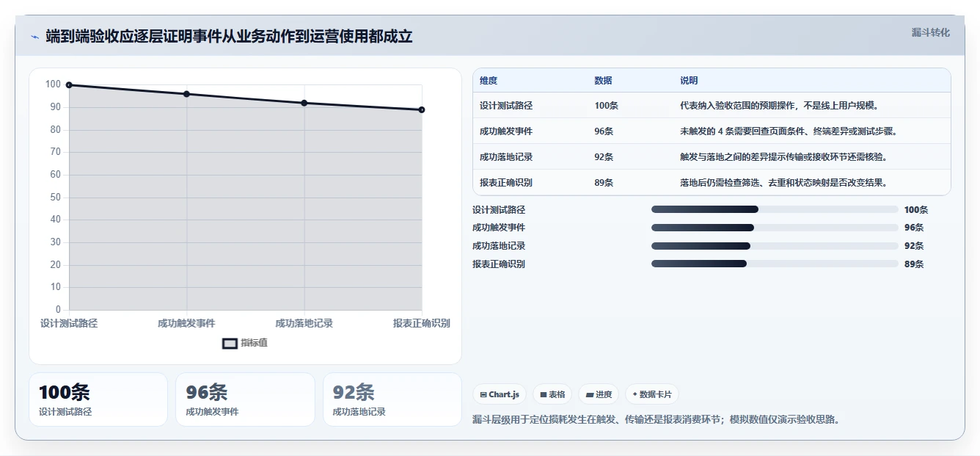Screen dimensions: 980x456
Task: Click y-axis tick label 100
Action: 53,84
